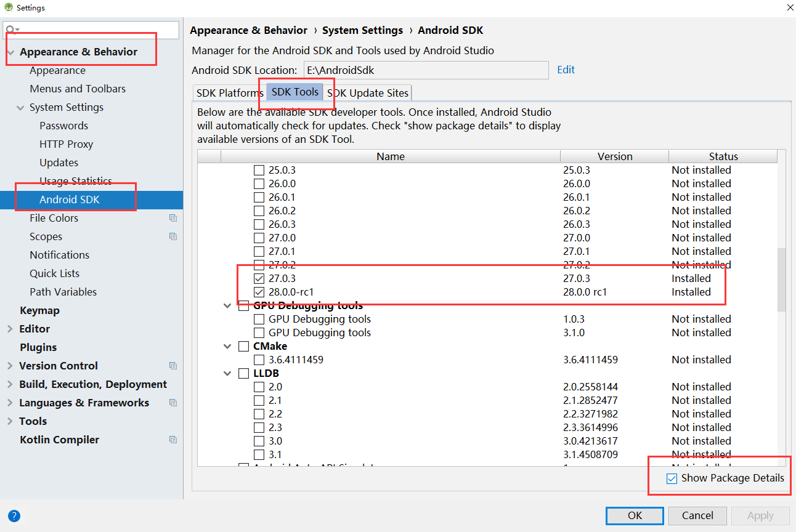Expand the Version Control node arrow

(x=10, y=366)
